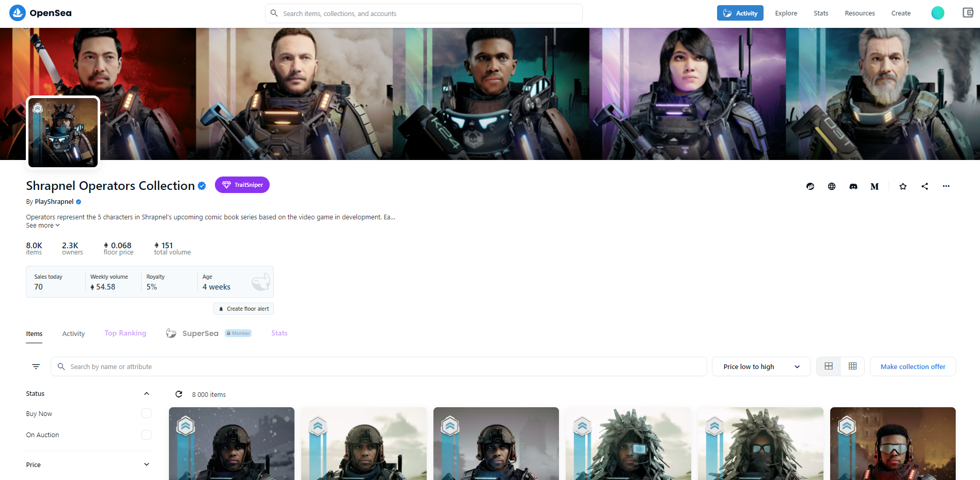Visit the collection website globe icon
The height and width of the screenshot is (480, 980).
832,186
